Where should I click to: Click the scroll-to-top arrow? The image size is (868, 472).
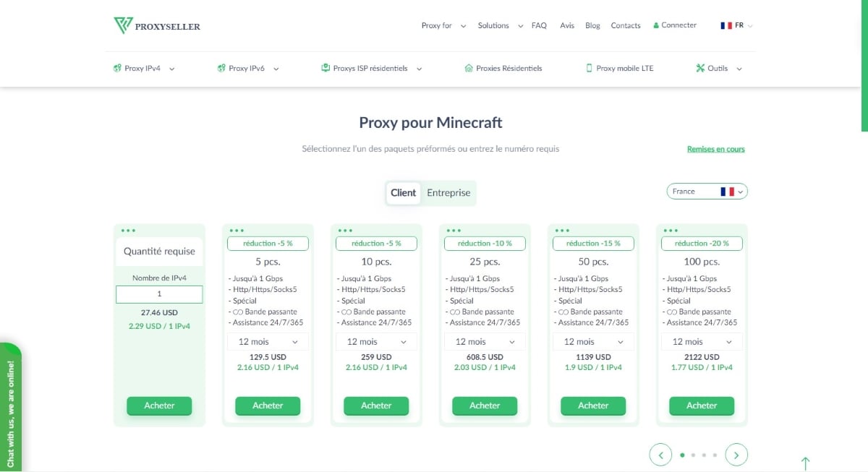(x=805, y=463)
